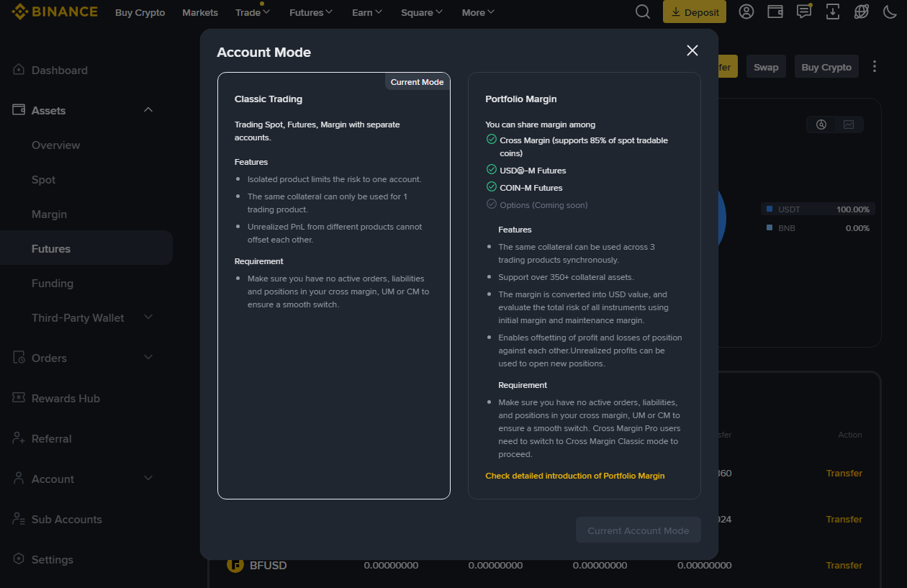Click the first Transfer link in table
Viewport: 907px width, 588px height.
pyautogui.click(x=844, y=473)
